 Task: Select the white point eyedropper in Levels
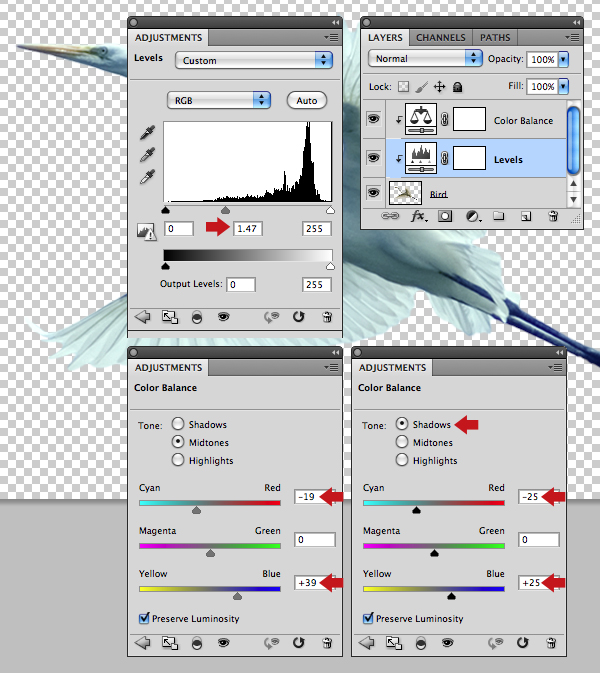tap(147, 176)
